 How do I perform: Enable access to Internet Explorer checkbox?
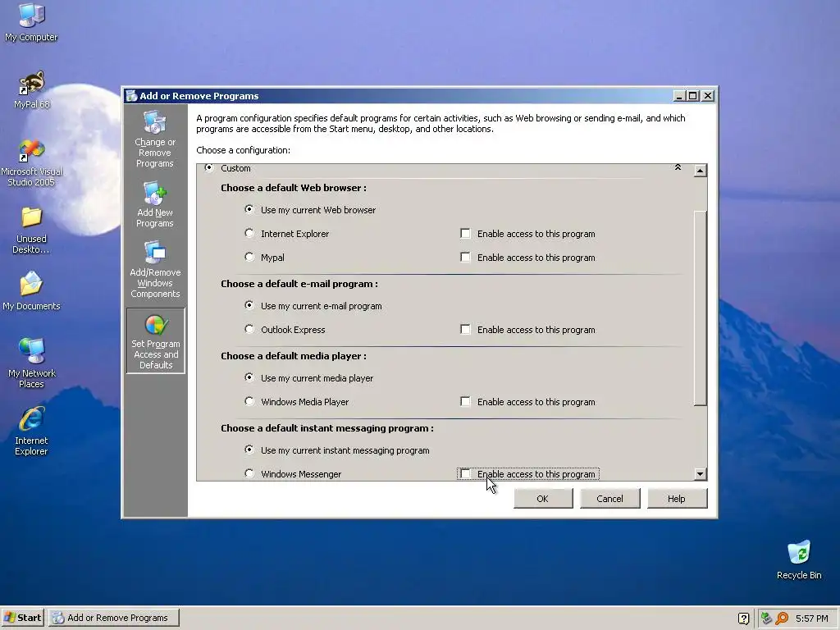click(465, 234)
